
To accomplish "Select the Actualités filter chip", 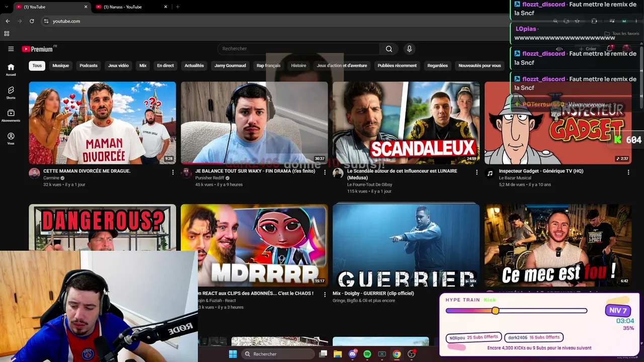I will coord(194,65).
